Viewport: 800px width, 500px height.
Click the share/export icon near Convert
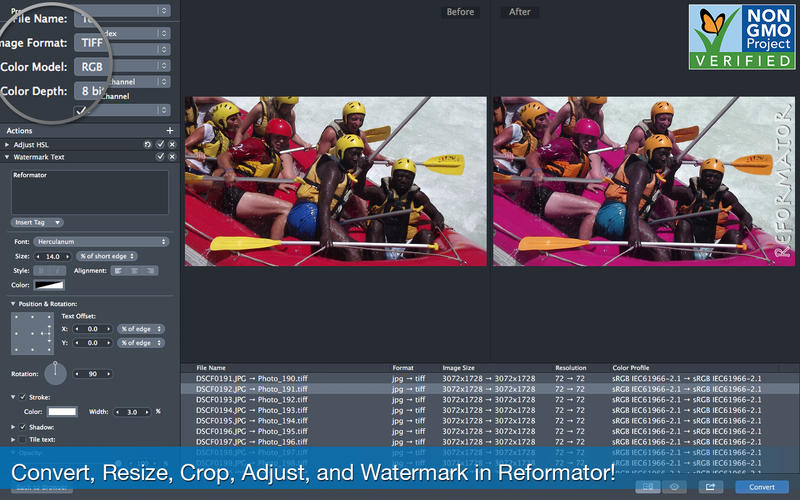pyautogui.click(x=711, y=487)
